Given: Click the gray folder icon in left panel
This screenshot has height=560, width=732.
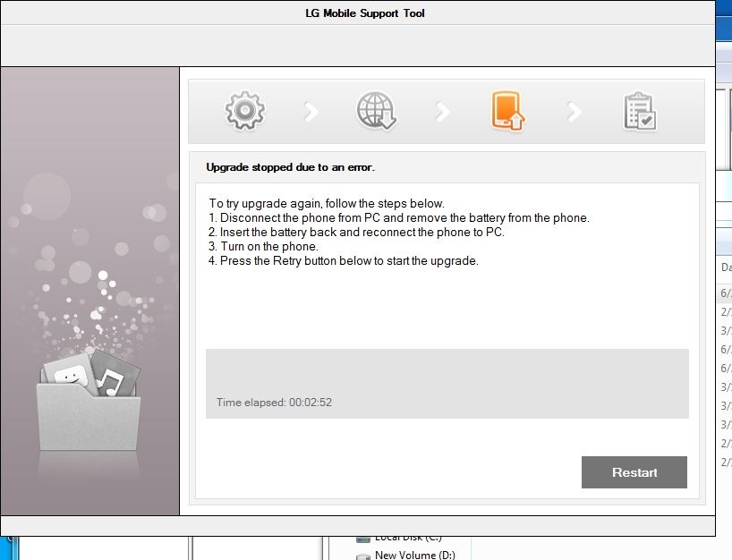Looking at the screenshot, I should (x=89, y=412).
